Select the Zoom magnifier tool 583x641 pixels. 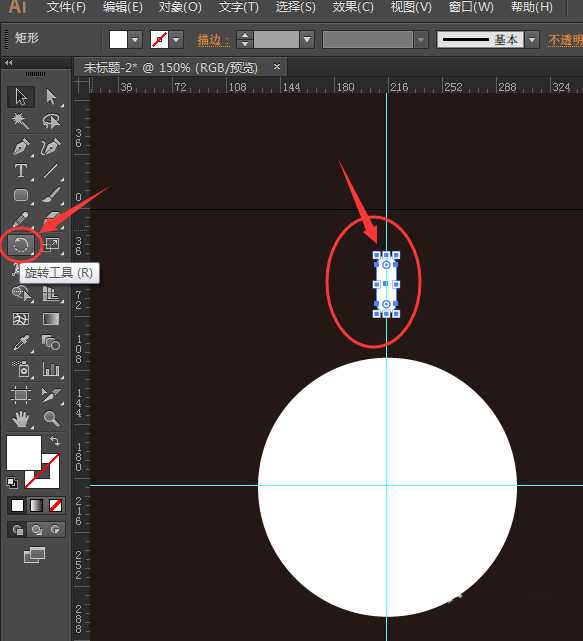[x=51, y=419]
